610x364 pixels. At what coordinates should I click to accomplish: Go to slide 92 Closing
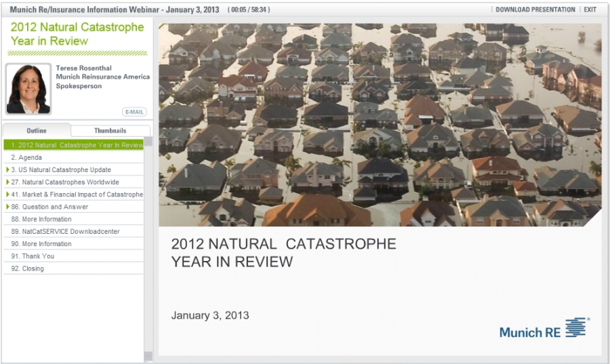click(x=73, y=268)
